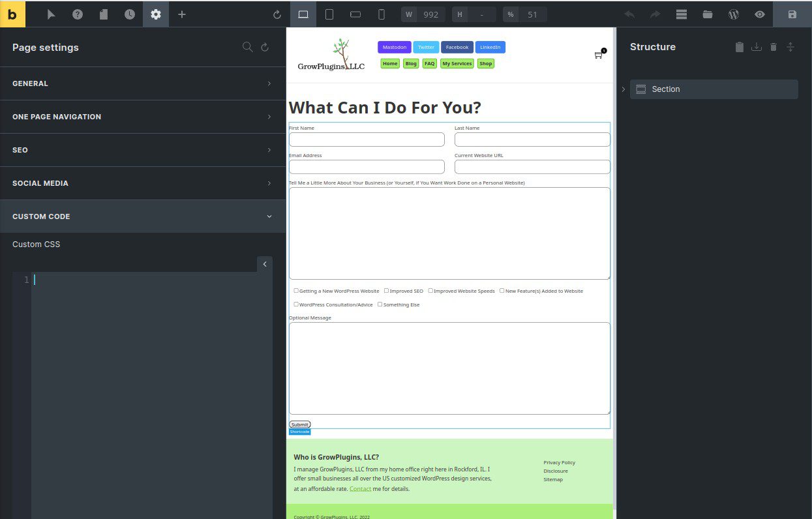Open the help icon in the builder toolbar

[x=77, y=14]
